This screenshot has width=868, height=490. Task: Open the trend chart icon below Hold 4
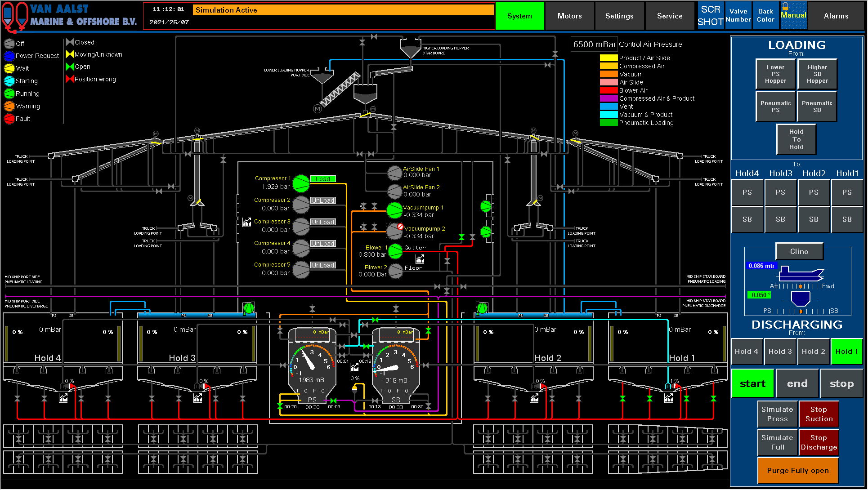pos(63,398)
